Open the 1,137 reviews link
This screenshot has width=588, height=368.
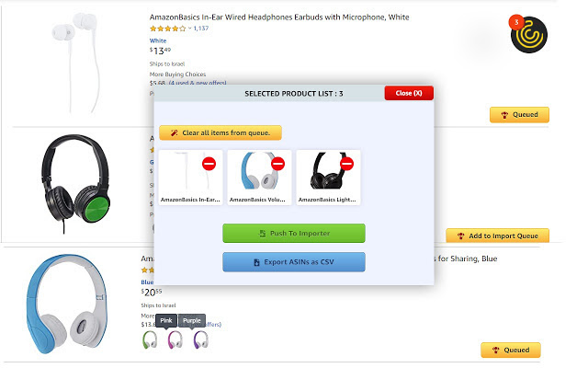201,29
